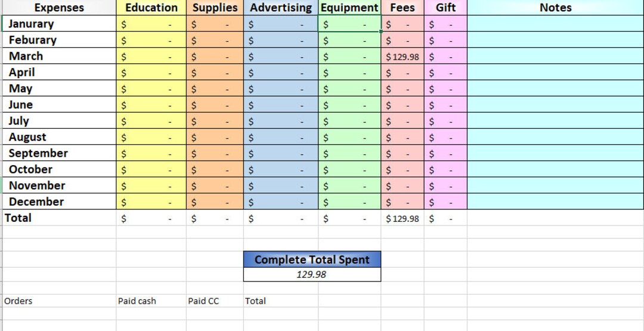Select the Equipment header cell
Image resolution: width=644 pixels, height=331 pixels.
[x=349, y=7]
